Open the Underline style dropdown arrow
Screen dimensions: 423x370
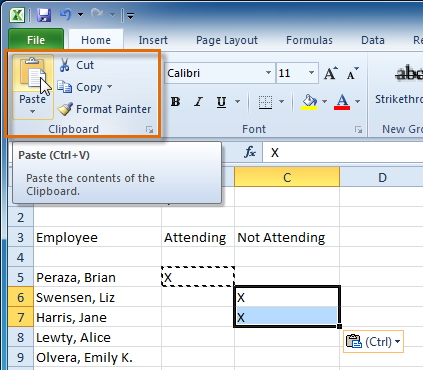tap(237, 101)
